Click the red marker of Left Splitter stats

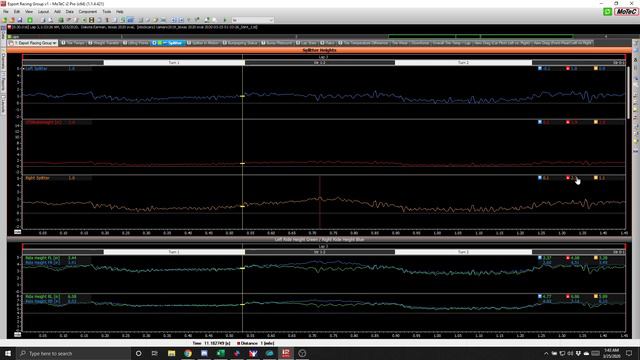pos(568,68)
